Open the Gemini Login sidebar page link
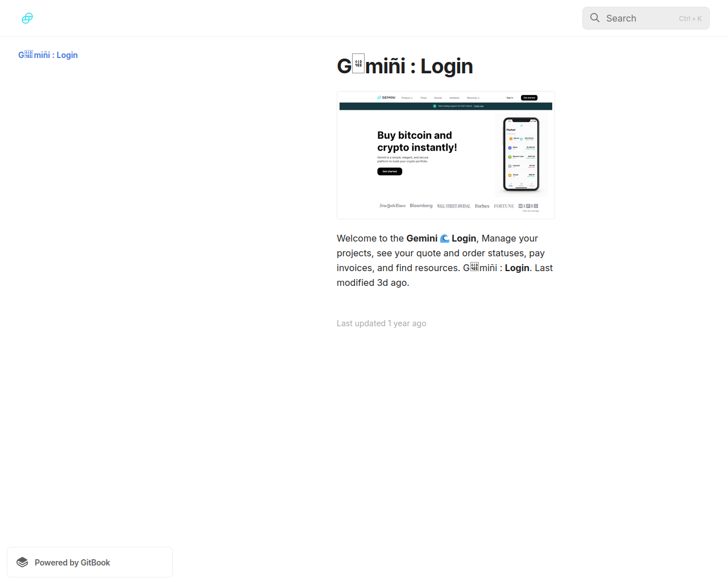This screenshot has height=582, width=728. tap(48, 55)
